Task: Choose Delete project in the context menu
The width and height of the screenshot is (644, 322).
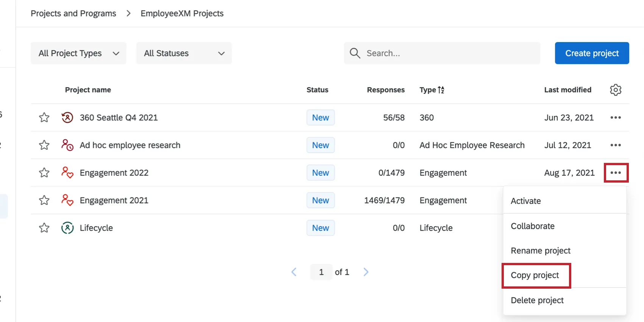Action: pyautogui.click(x=537, y=300)
